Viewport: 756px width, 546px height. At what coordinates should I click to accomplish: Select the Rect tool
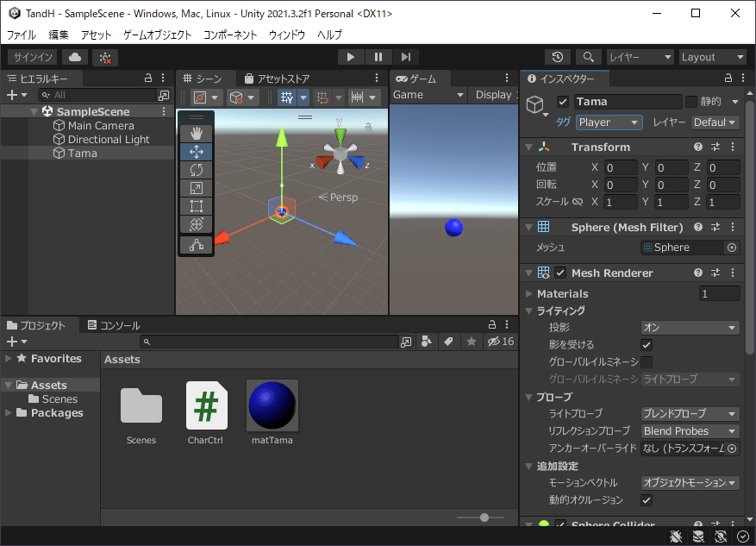[197, 206]
